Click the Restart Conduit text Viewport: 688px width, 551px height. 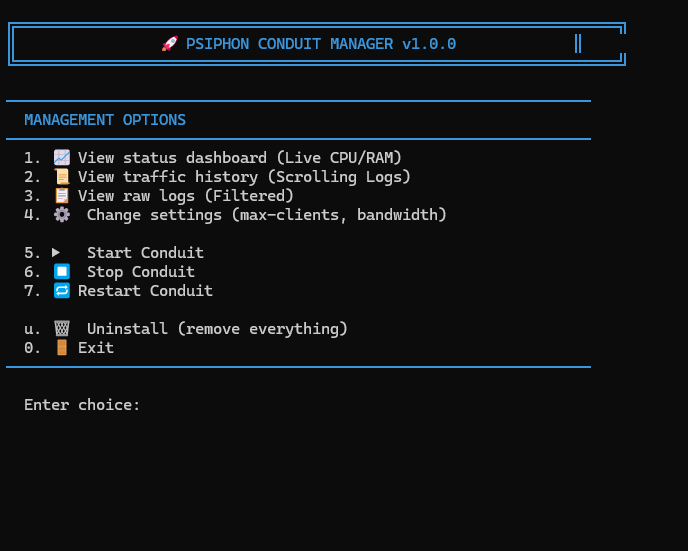pos(145,291)
